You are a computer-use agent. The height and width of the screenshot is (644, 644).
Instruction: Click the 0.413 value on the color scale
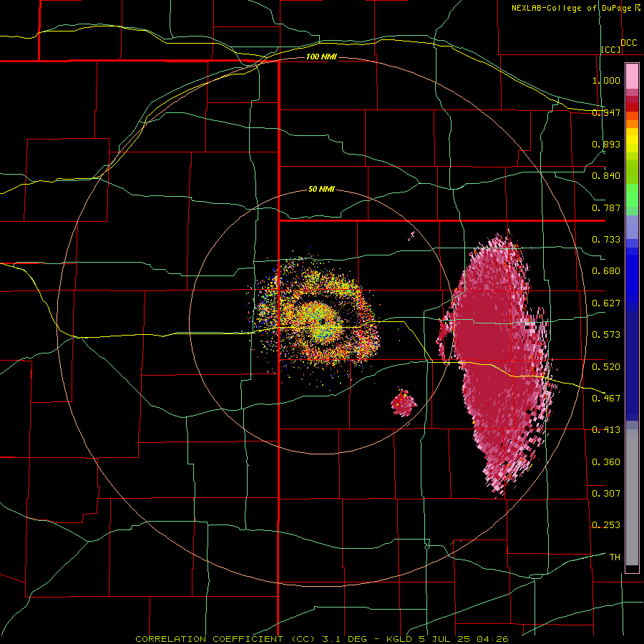(606, 430)
